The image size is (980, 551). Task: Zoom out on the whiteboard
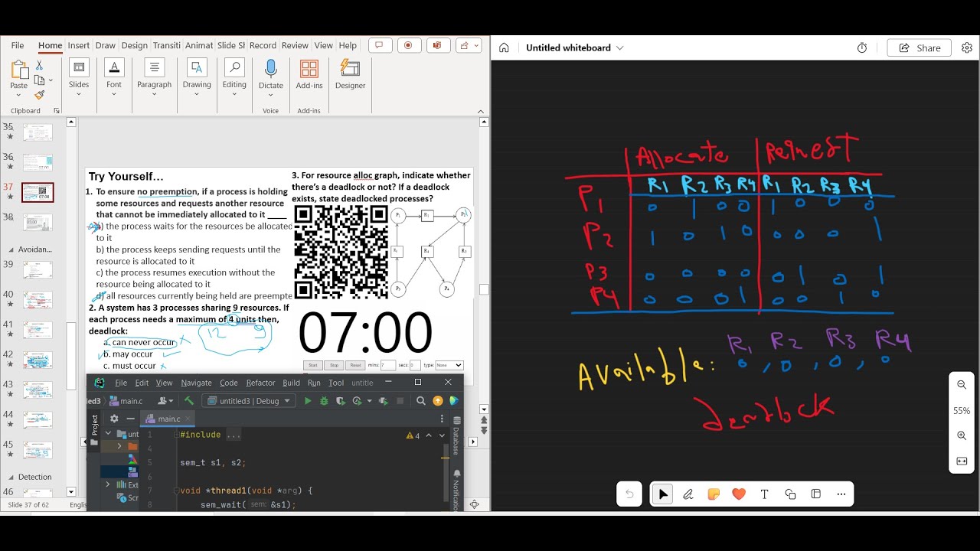pos(962,386)
